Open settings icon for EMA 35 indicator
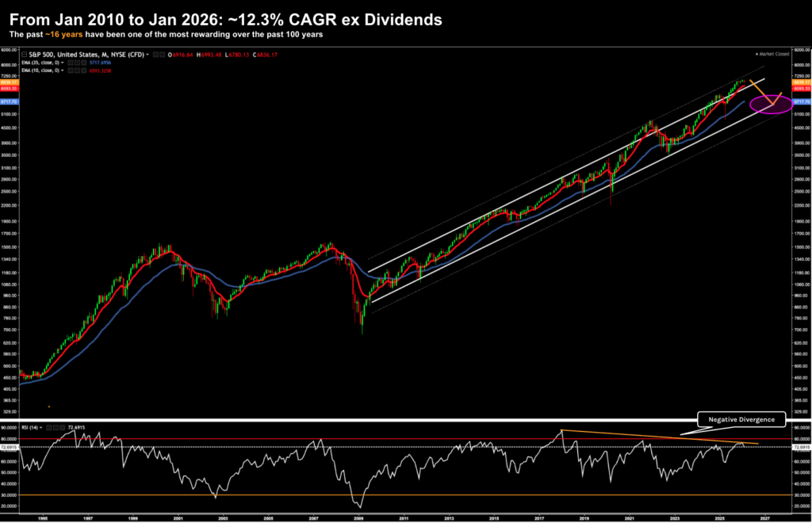 78,61
